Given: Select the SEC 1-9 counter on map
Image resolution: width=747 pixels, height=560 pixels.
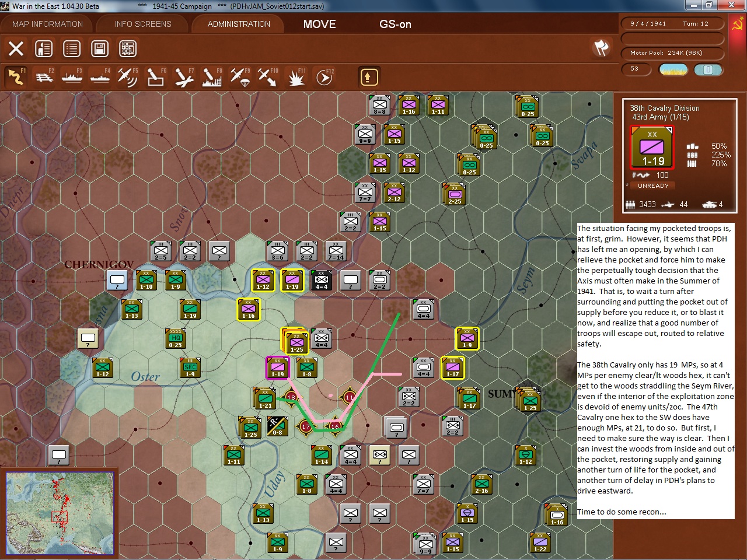Looking at the screenshot, I should pos(190,367).
